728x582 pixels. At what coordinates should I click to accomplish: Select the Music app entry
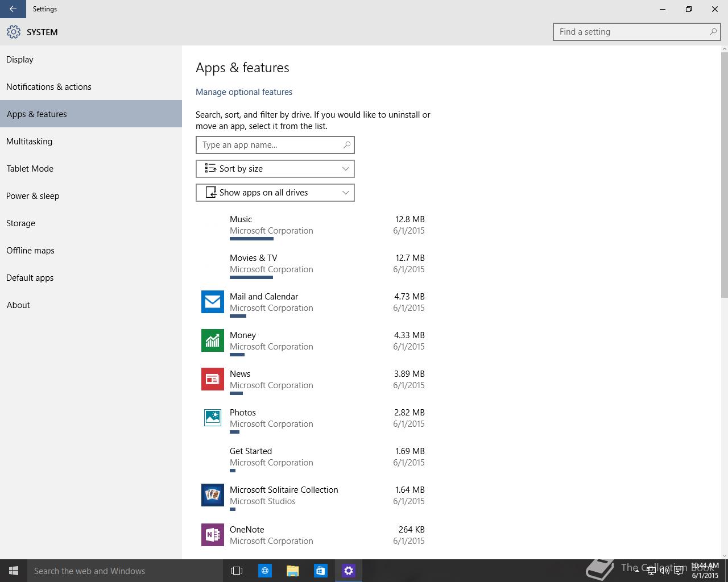click(313, 227)
